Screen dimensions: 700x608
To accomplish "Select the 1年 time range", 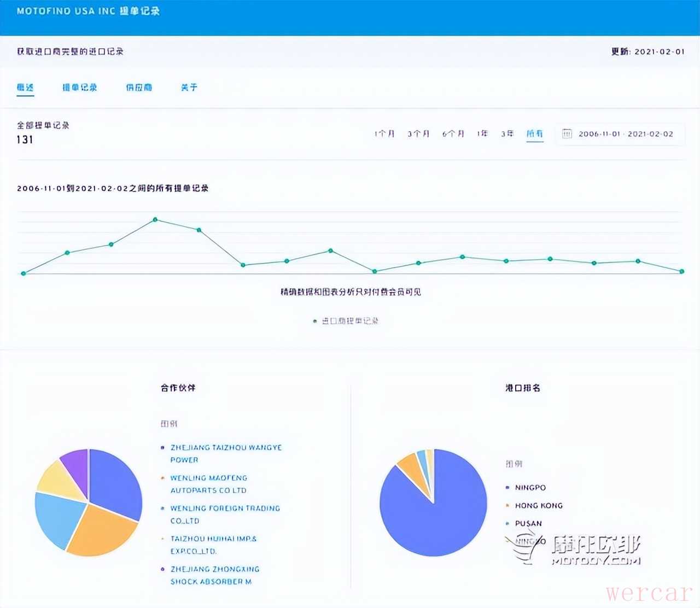I will pos(482,134).
